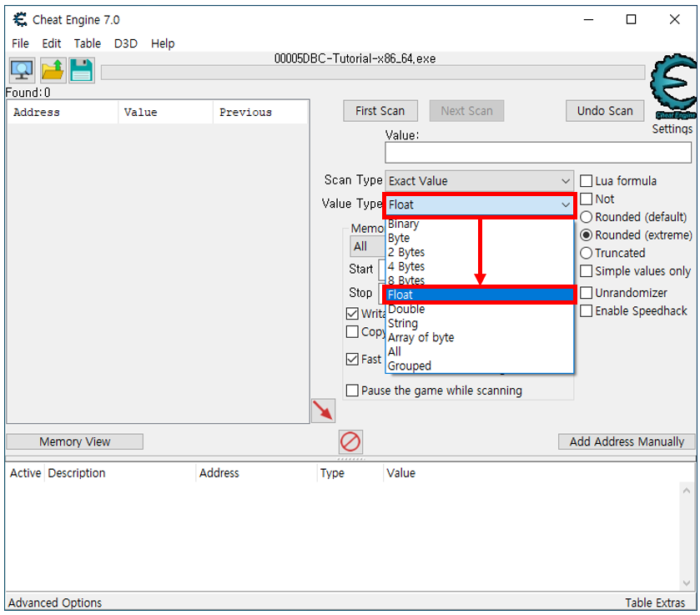Viewport: 700px width, 615px height.
Task: Click the process name 00005DBC-Tutorial-x86_64.exe
Action: tap(355, 58)
